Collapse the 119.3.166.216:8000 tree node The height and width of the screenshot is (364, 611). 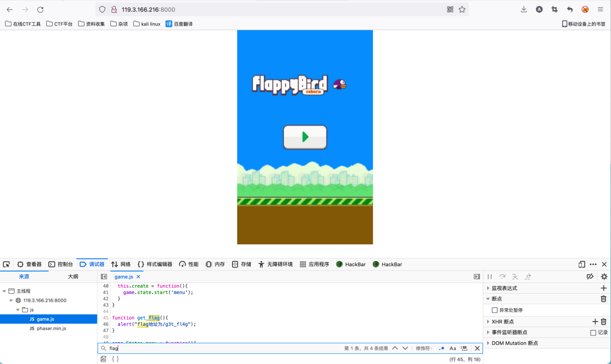(x=11, y=300)
